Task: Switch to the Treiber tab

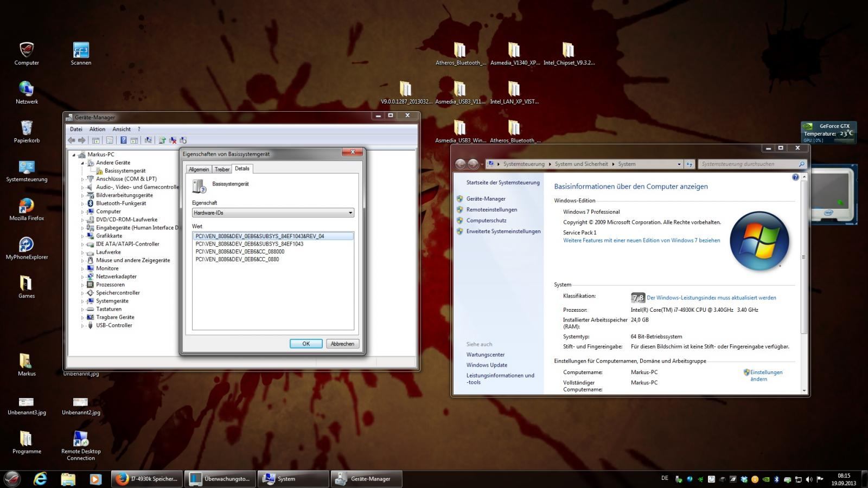Action: click(222, 169)
